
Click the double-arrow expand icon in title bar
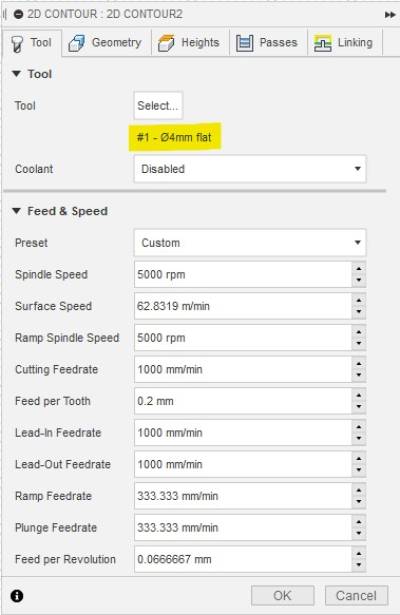pos(390,15)
